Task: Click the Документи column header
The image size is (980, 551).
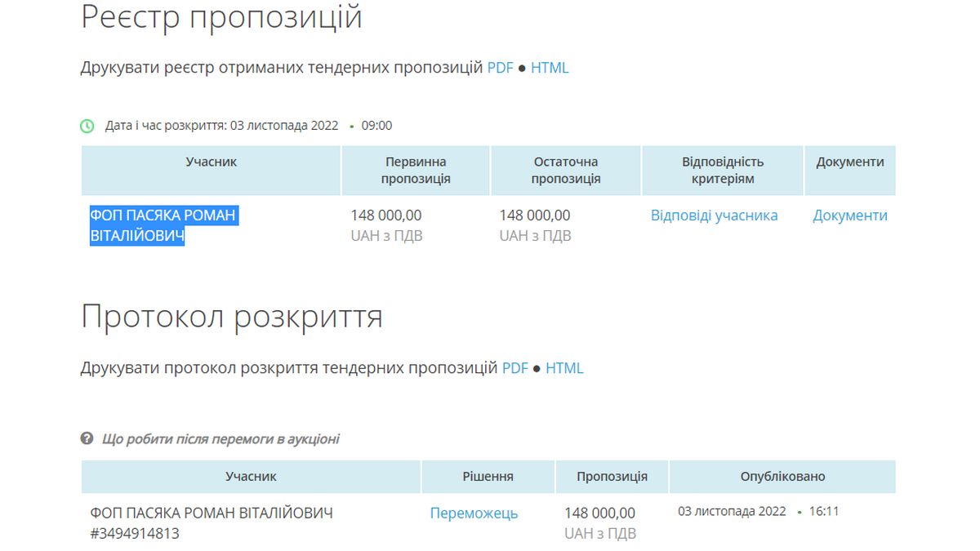Action: pyautogui.click(x=849, y=161)
